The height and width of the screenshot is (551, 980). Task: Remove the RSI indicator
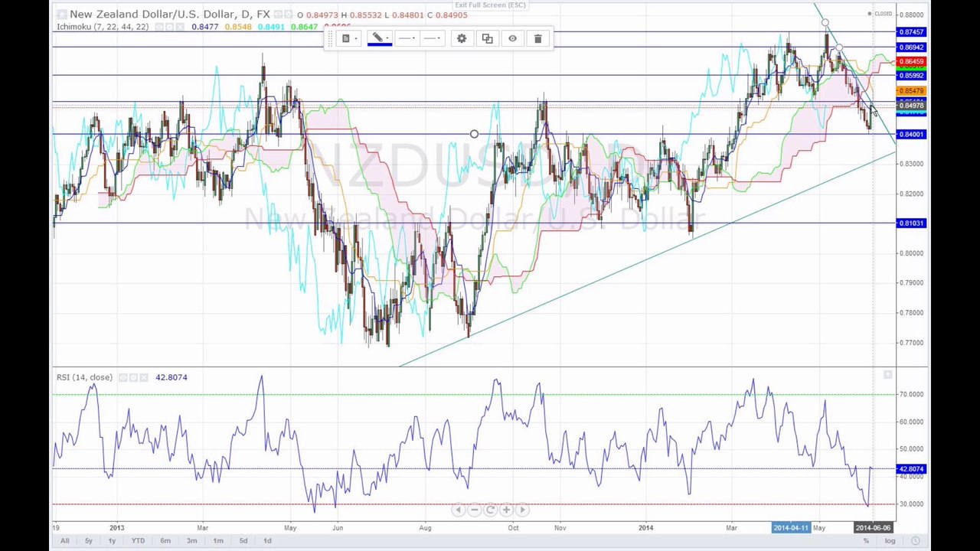click(x=143, y=377)
